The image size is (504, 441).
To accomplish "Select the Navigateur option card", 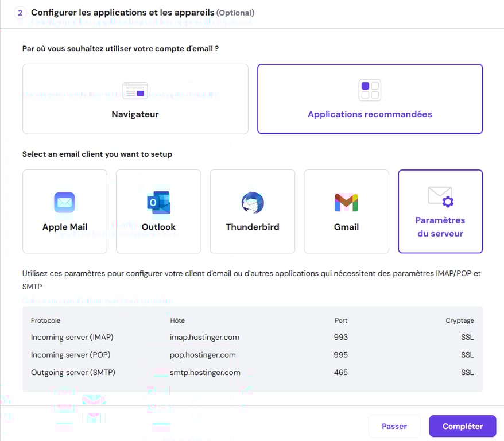I will pyautogui.click(x=135, y=99).
